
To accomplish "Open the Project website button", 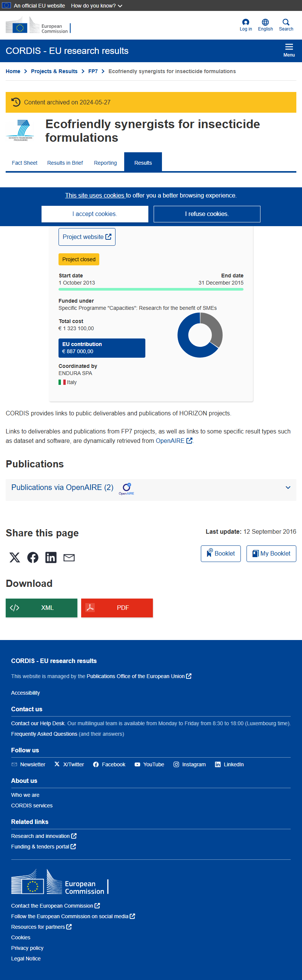I will (x=87, y=237).
